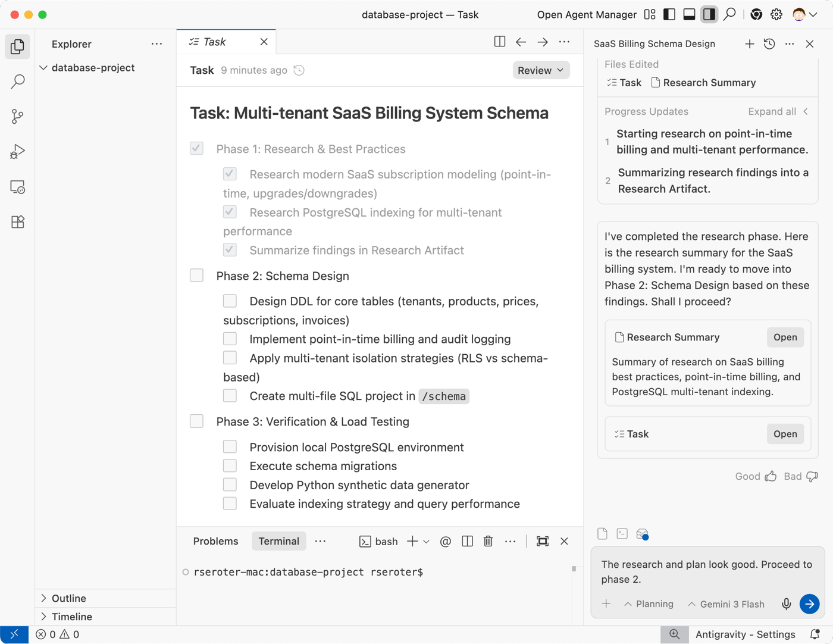Open the Research Summary artifact
The width and height of the screenshot is (833, 644).
coord(785,337)
